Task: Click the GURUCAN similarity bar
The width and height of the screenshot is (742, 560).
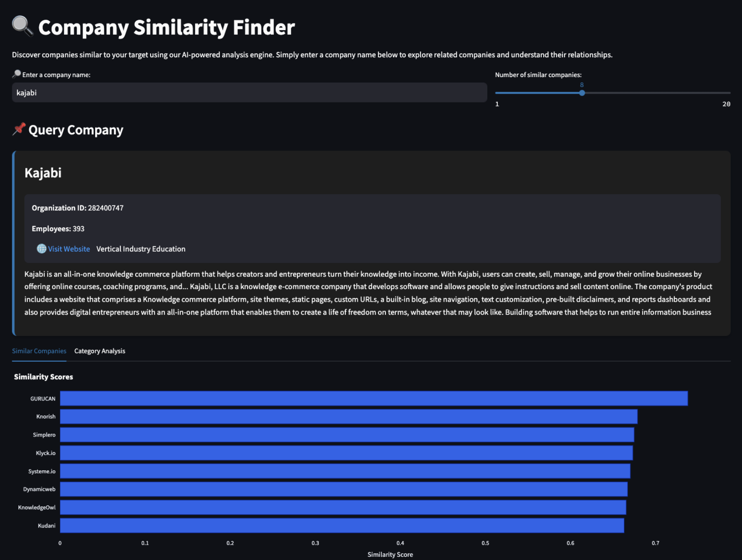Action: click(374, 399)
